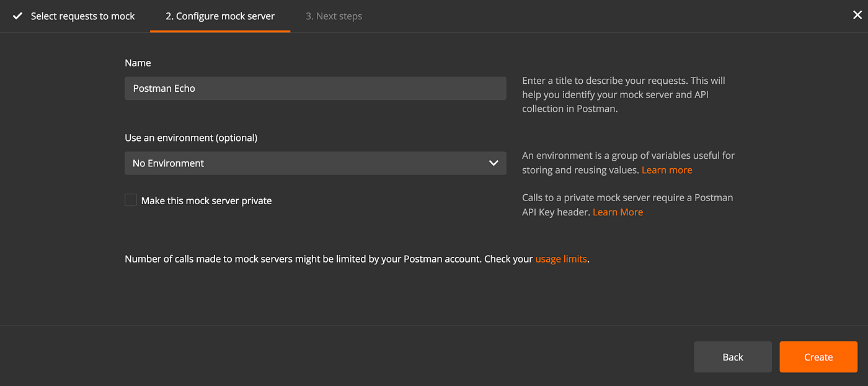
Task: Click the checkmark icon on the completed step
Action: point(17,16)
